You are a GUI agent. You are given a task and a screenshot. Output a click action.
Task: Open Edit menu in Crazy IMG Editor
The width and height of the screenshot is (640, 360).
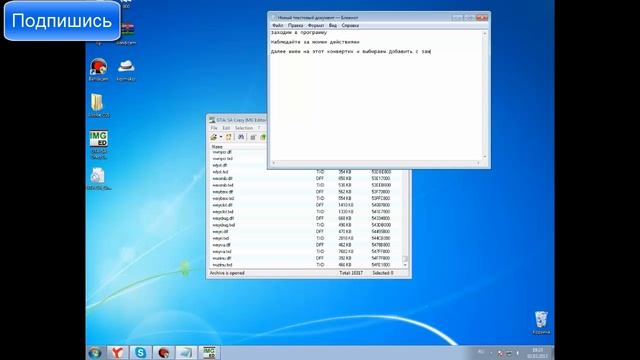point(226,128)
